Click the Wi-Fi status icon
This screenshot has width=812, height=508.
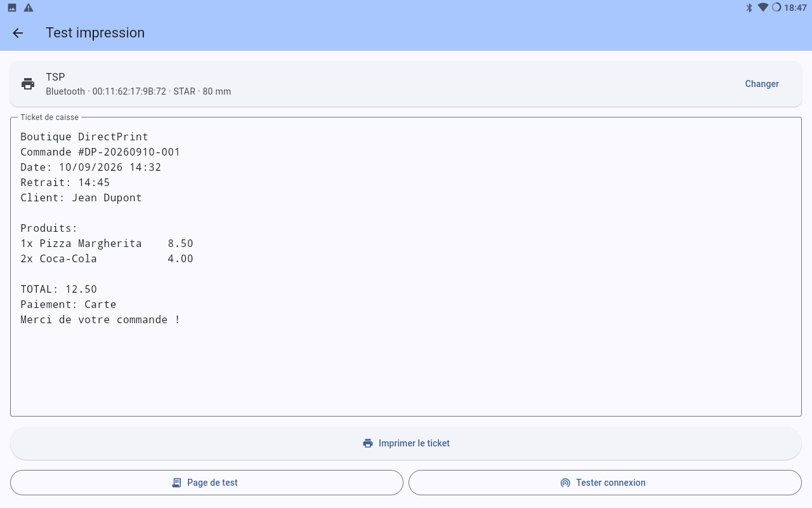tap(763, 8)
